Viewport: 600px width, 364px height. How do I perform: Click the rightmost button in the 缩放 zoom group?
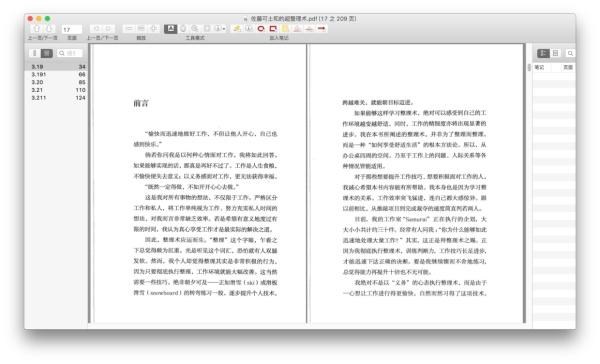coord(153,29)
